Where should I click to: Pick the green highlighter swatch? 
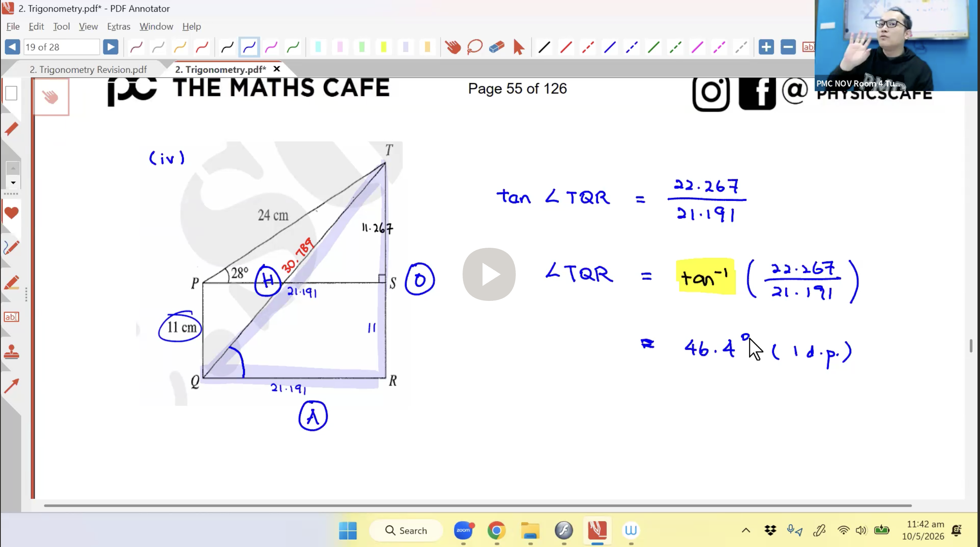point(362,47)
